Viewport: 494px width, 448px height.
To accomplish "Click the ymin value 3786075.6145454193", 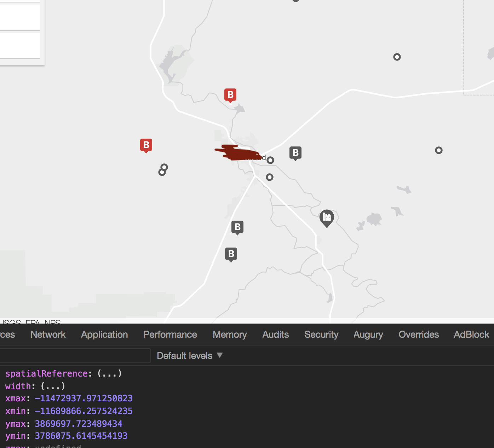I will [81, 436].
